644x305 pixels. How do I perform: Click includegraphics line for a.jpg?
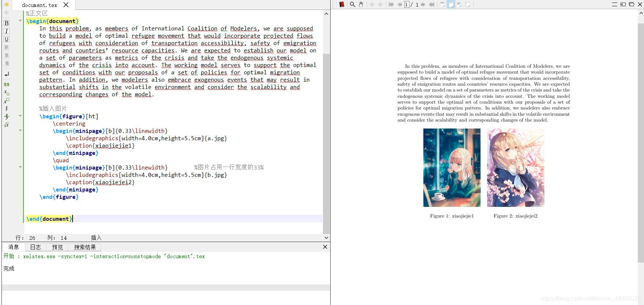tap(147, 138)
